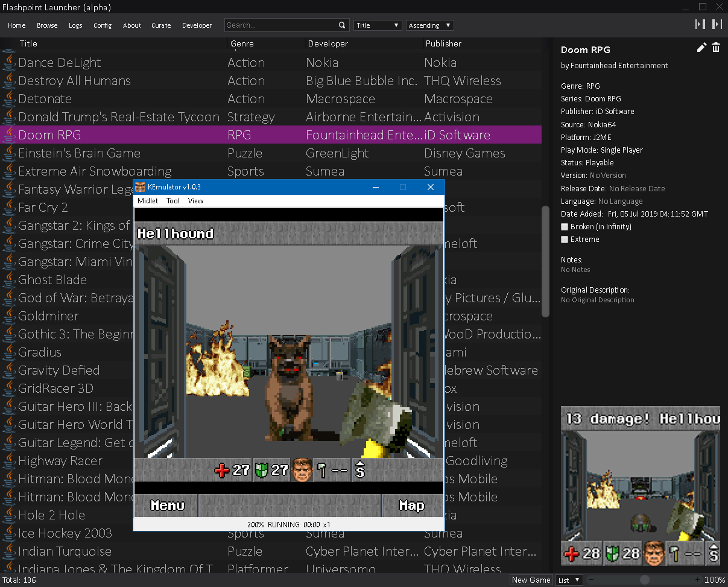Image resolution: width=728 pixels, height=587 pixels.
Task: Open the Tool menu in KEmulator
Action: [173, 201]
